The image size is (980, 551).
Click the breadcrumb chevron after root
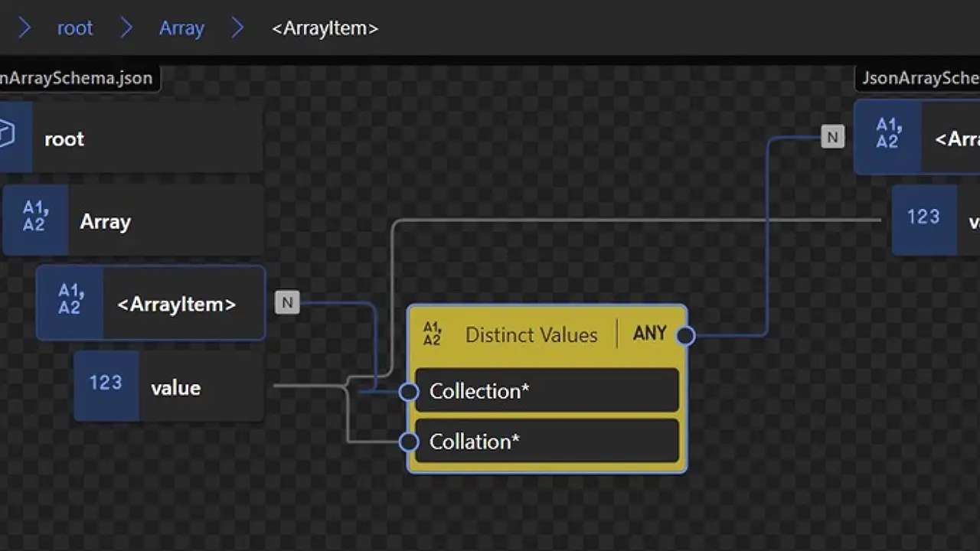click(x=126, y=28)
